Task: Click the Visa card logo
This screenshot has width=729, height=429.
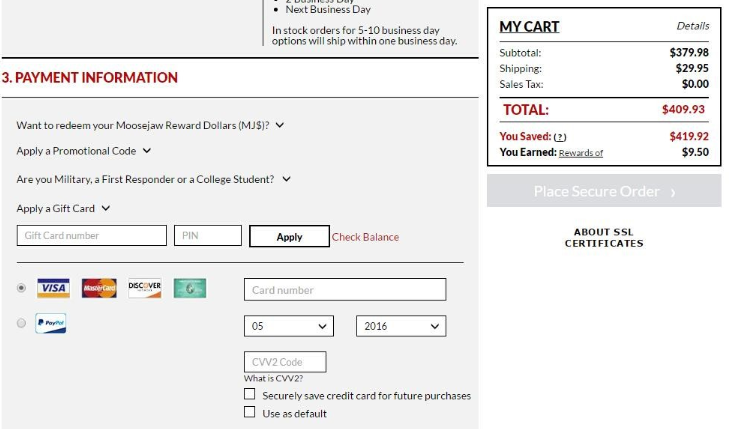Action: click(x=53, y=288)
